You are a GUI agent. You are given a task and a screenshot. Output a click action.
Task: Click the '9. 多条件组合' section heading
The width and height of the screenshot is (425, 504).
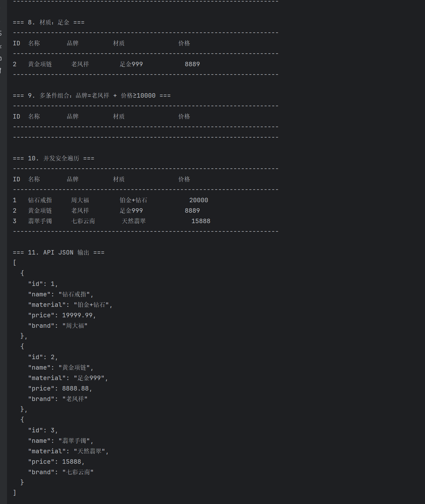pyautogui.click(x=92, y=96)
